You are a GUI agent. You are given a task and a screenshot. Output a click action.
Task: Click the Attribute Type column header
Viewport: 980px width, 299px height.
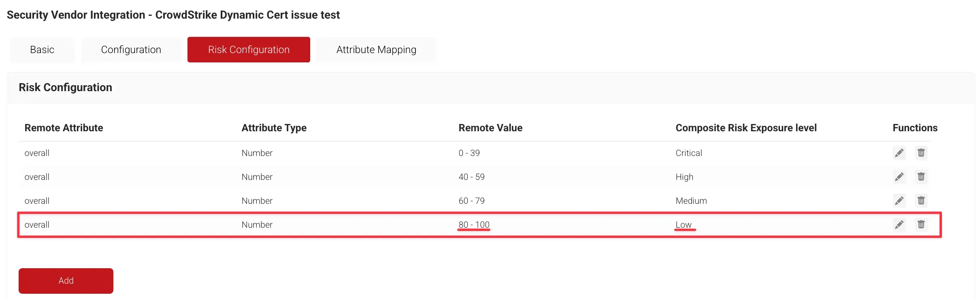pyautogui.click(x=274, y=128)
